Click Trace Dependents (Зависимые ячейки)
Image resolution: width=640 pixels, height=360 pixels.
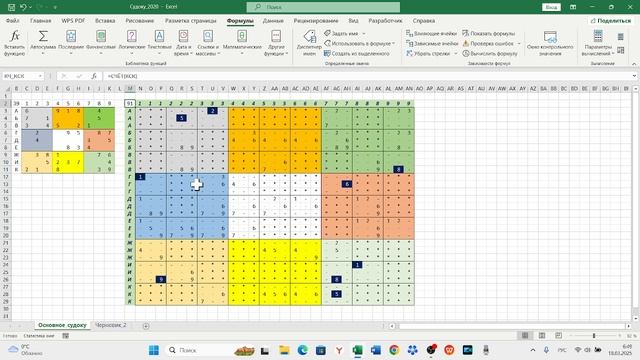coord(432,43)
